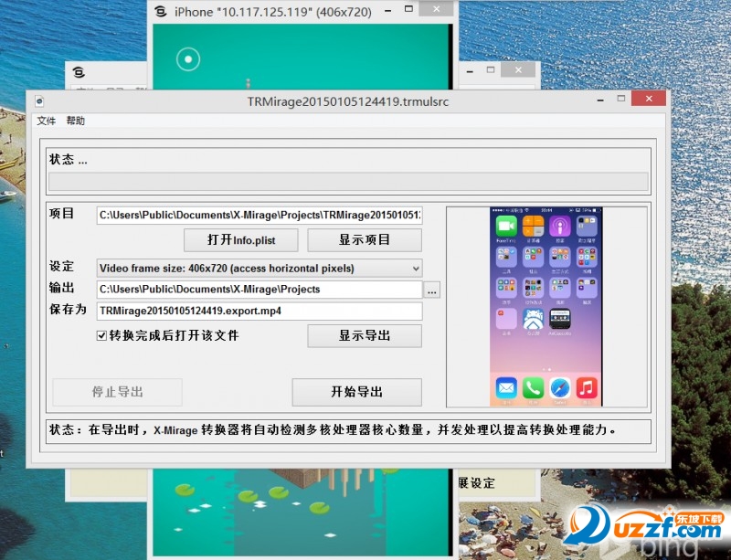Click Music icon in preview dock
This screenshot has width=731, height=560.
pos(587,388)
